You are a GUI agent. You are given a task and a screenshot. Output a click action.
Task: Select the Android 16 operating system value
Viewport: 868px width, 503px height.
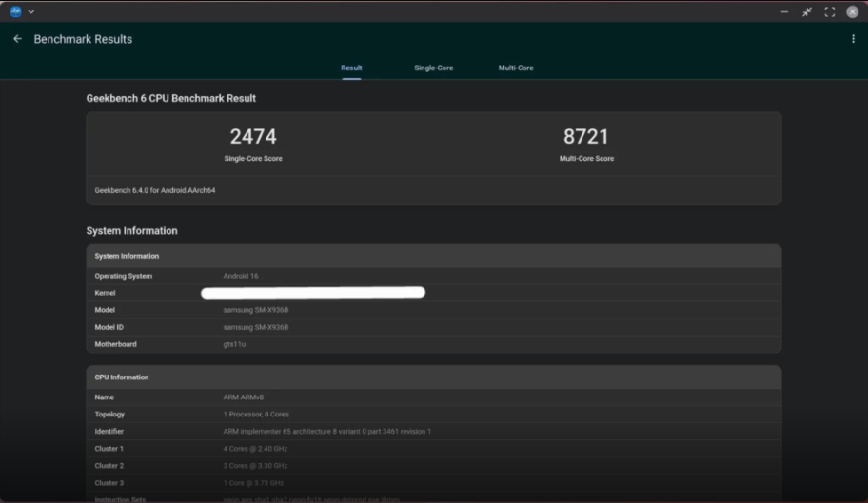pos(241,276)
